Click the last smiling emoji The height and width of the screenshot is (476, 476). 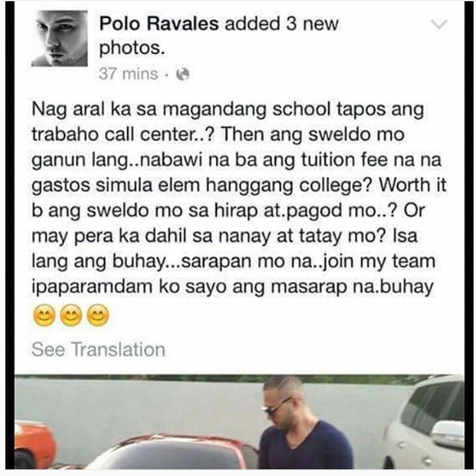coord(98,316)
